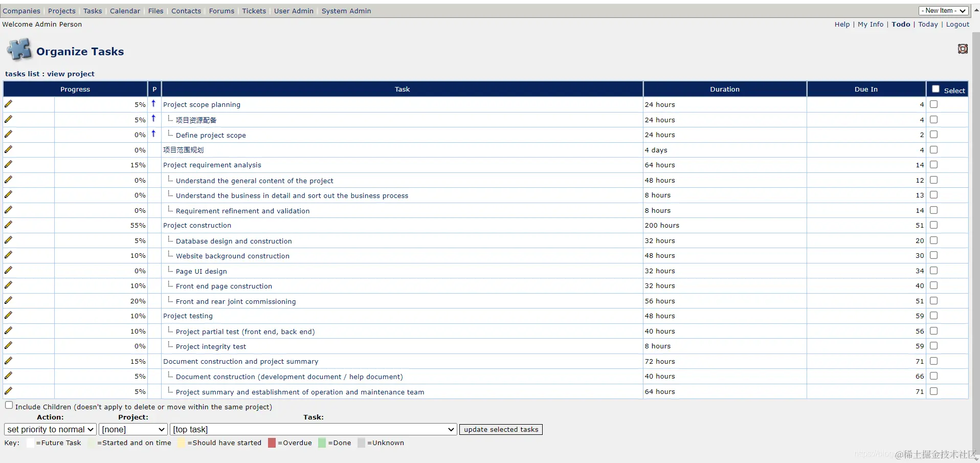Viewport: 980px width, 463px height.
Task: Click the priority arrow for Define project scope
Action: pyautogui.click(x=153, y=134)
